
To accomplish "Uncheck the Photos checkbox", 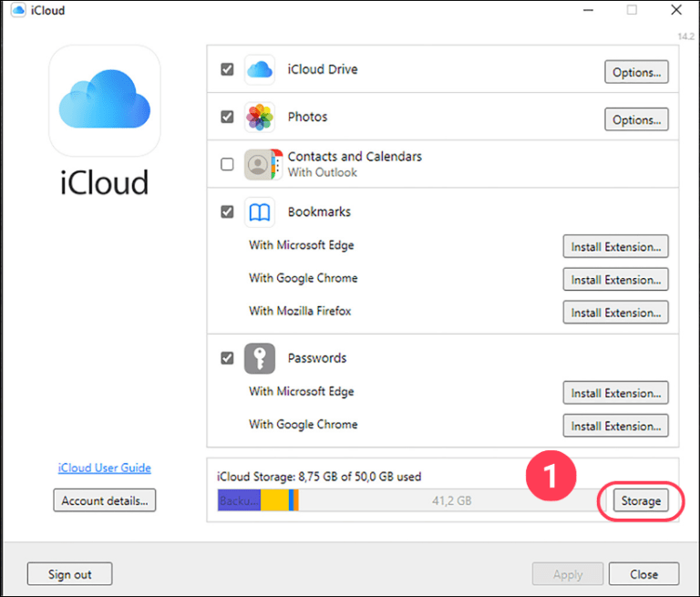I will pyautogui.click(x=227, y=117).
